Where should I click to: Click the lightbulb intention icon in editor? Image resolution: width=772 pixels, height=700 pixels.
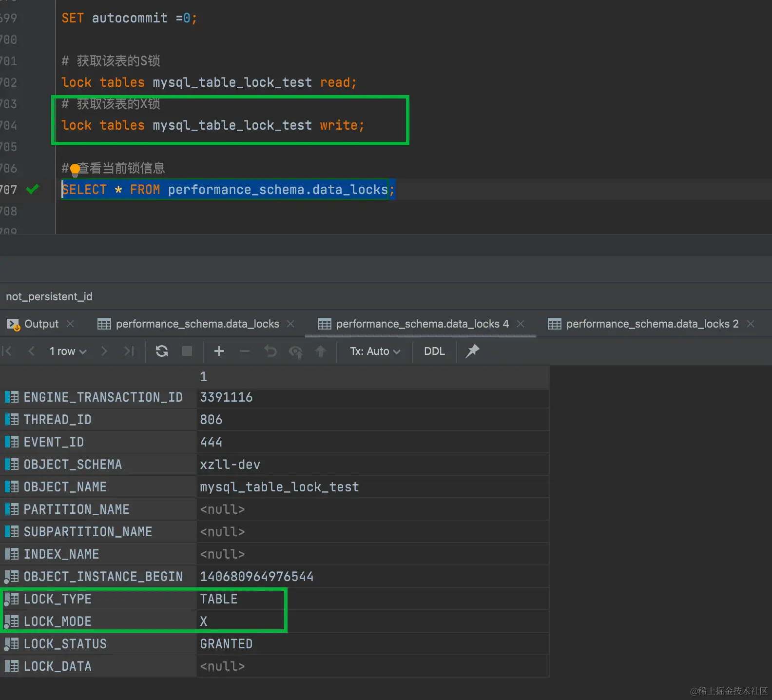pyautogui.click(x=75, y=170)
